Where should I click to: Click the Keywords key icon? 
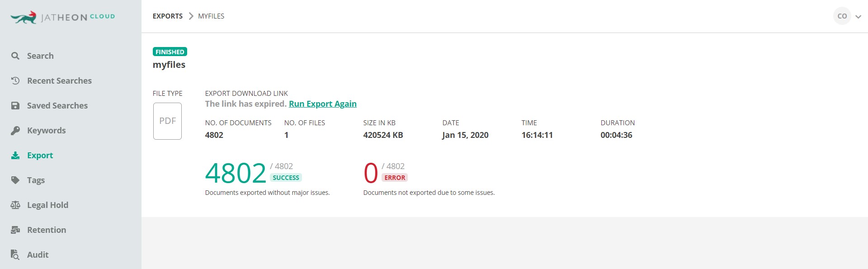coord(15,130)
